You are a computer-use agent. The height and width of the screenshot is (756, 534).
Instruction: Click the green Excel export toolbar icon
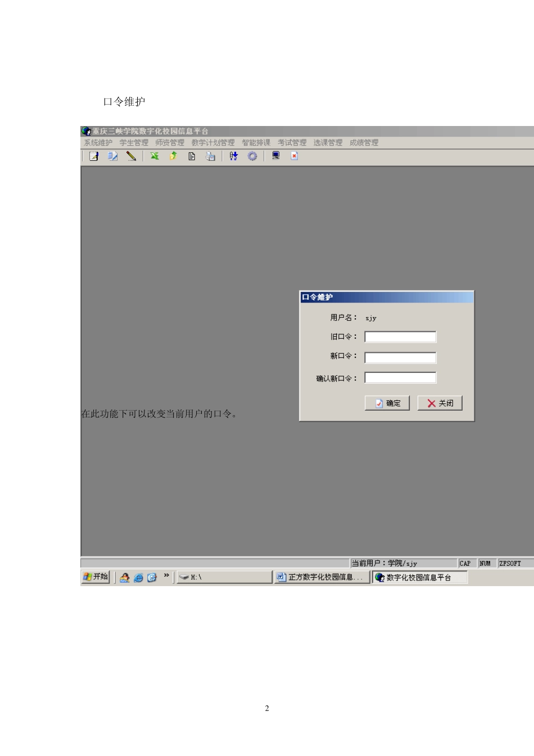(x=155, y=156)
